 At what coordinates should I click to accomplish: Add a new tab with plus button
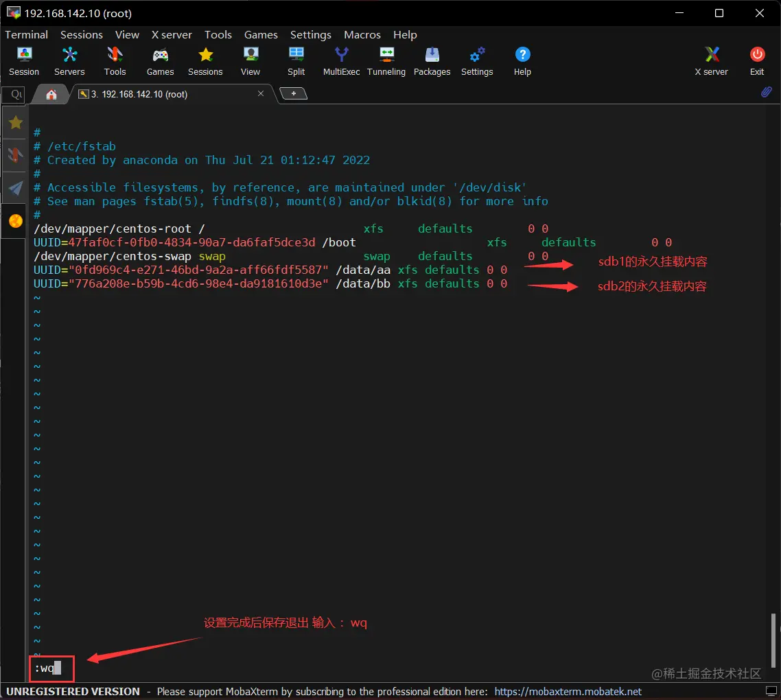pos(293,93)
